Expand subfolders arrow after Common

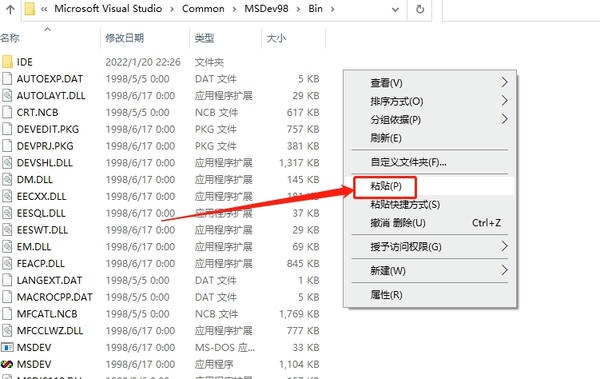tap(235, 9)
